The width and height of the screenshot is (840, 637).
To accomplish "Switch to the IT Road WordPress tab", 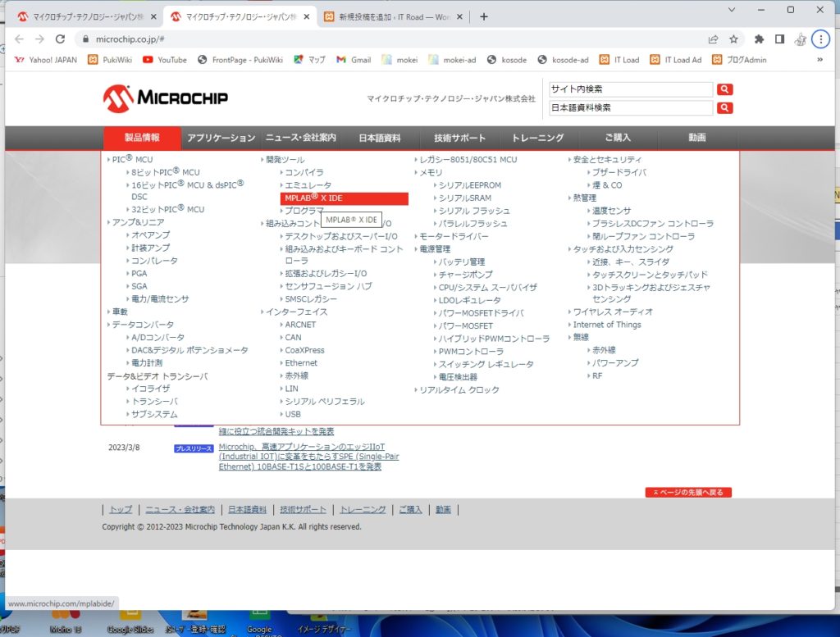I will click(394, 16).
